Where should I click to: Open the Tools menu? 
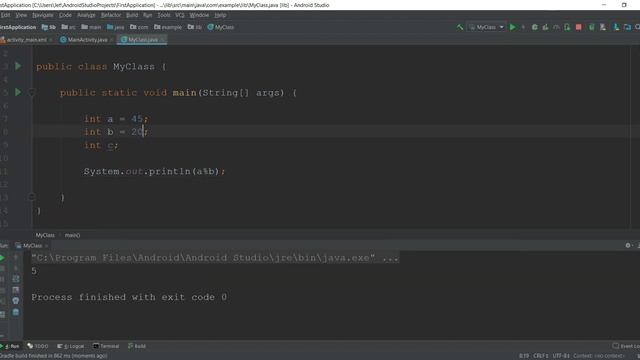coord(164,15)
